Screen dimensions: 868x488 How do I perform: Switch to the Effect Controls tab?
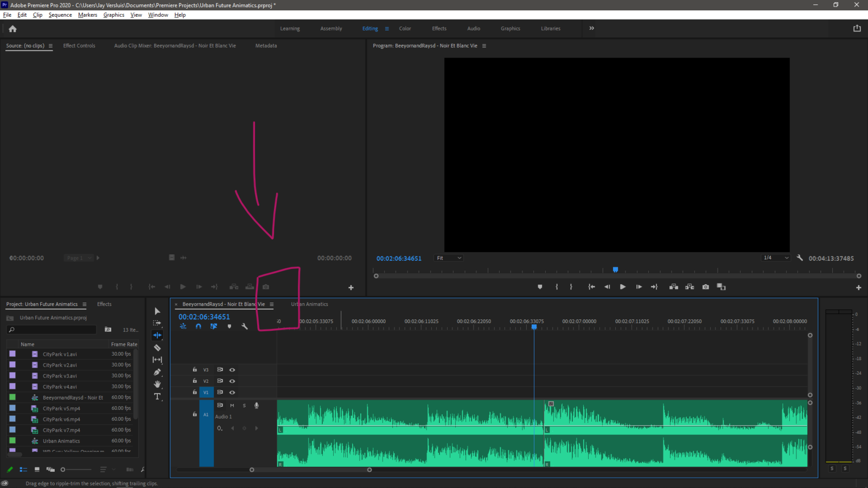point(79,46)
